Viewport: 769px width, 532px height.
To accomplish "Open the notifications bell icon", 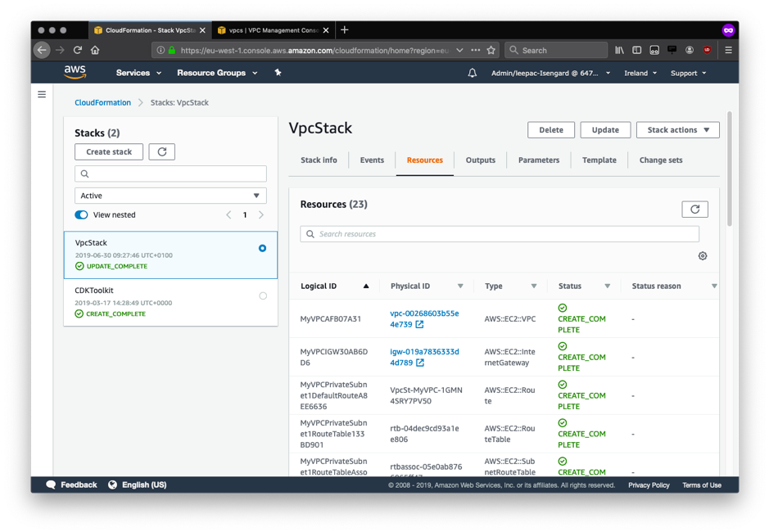I will click(472, 73).
